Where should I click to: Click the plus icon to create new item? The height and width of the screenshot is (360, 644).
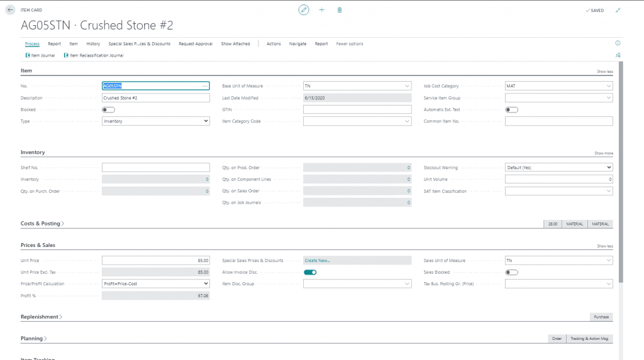coord(322,10)
